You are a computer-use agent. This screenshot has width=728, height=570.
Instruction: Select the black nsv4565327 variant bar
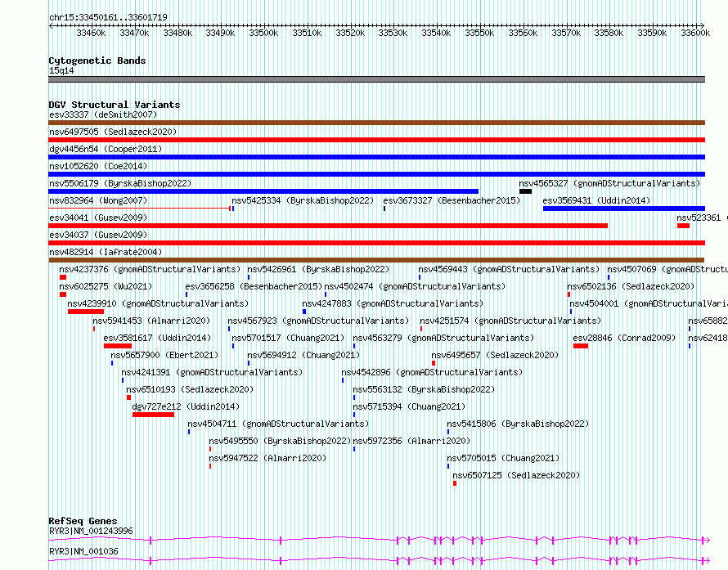(x=525, y=191)
